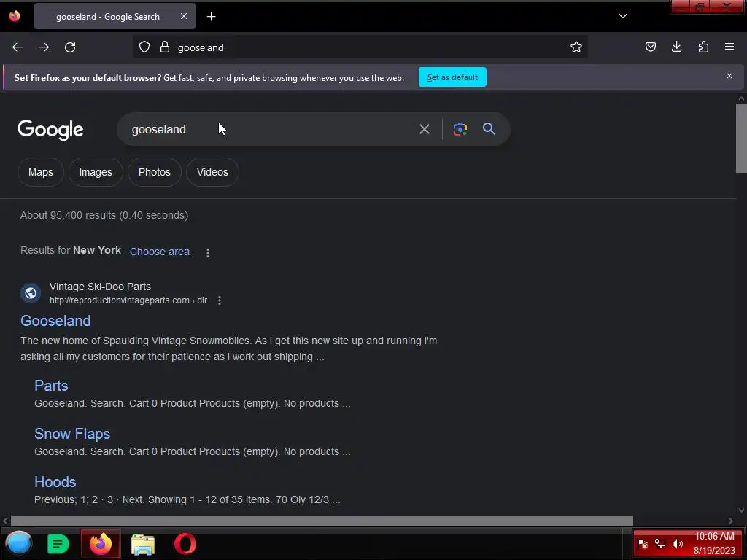Viewport: 747px width, 560px height.
Task: Go back with the browser back arrow
Action: 18,47
